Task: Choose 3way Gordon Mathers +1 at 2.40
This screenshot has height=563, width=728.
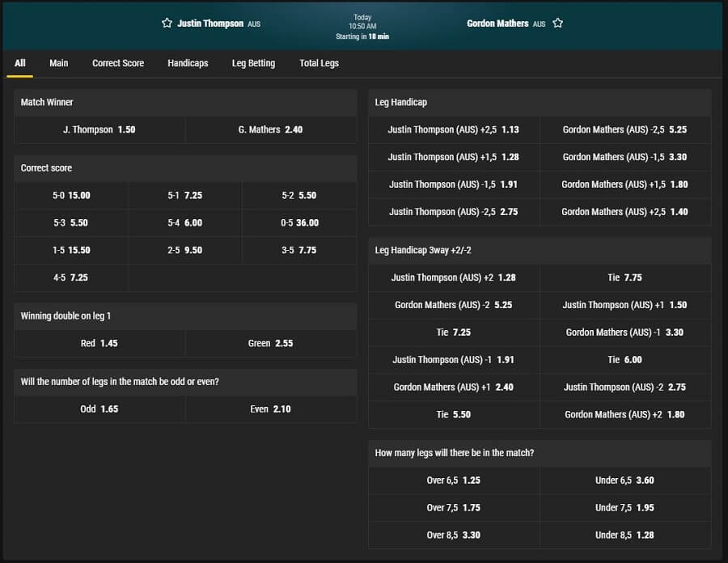Action: 454,387
